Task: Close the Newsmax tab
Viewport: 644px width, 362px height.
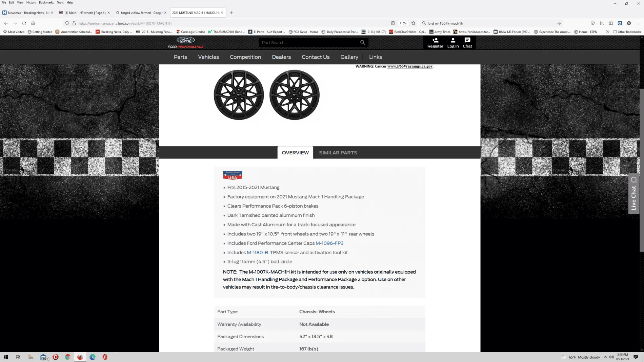Action: click(x=52, y=13)
